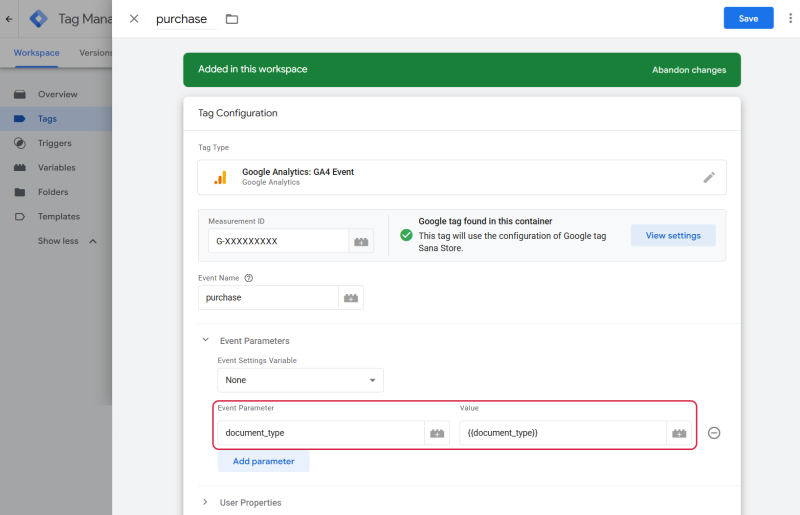The image size is (800, 515).
Task: Collapse sidebar with Show less
Action: click(67, 241)
